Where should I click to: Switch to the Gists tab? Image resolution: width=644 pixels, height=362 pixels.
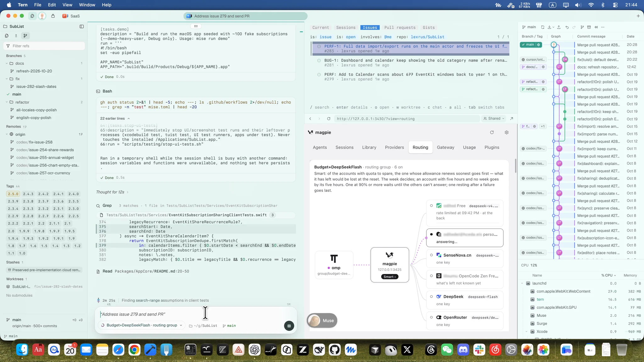click(x=429, y=28)
